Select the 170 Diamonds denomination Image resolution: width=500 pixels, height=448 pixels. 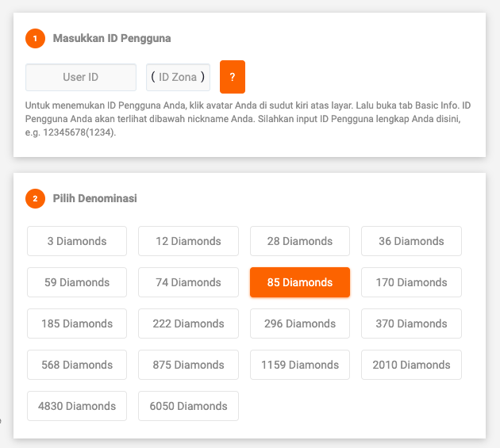click(411, 282)
